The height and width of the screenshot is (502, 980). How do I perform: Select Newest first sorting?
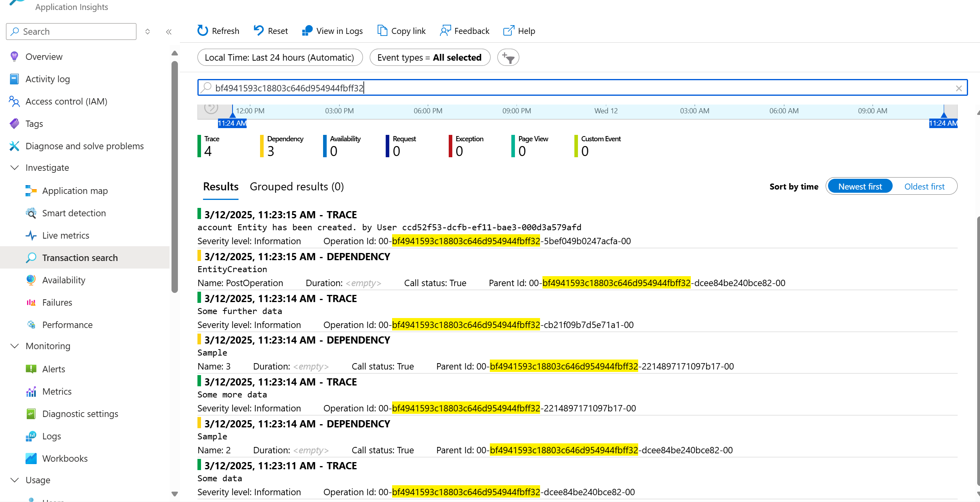point(860,186)
